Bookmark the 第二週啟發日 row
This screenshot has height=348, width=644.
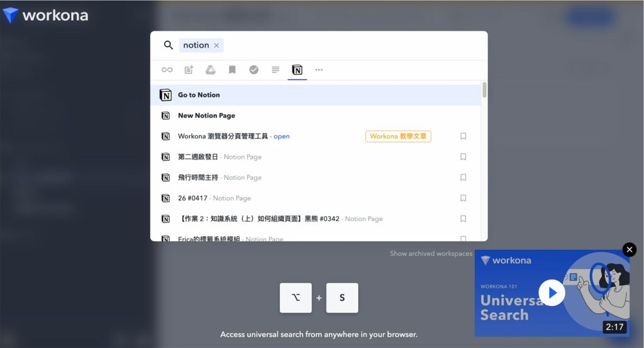464,157
